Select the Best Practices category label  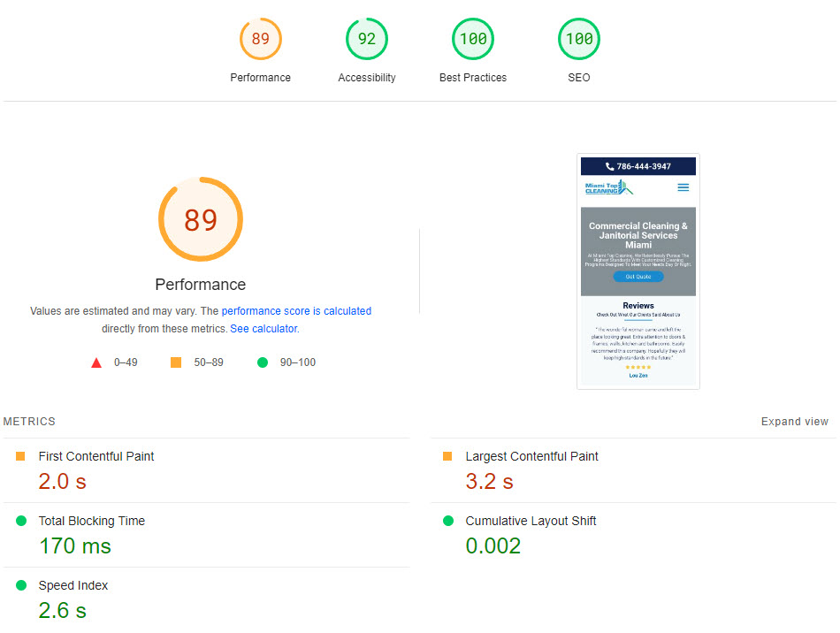point(473,78)
